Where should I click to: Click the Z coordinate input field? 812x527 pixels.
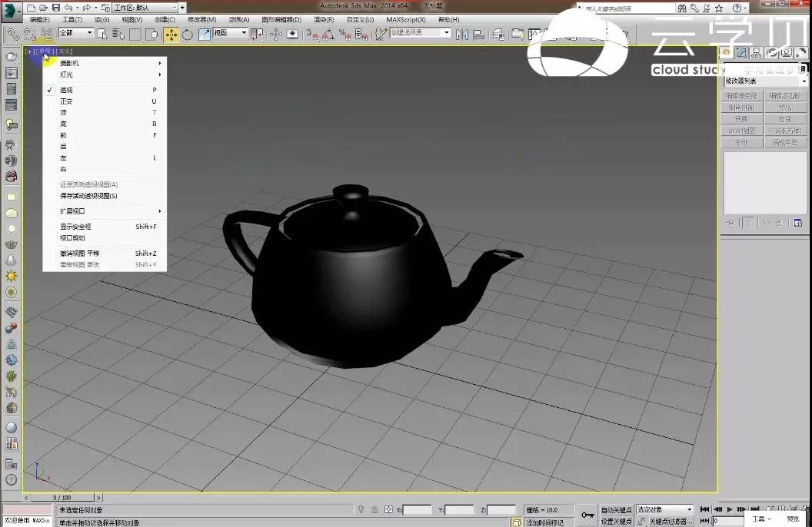click(501, 510)
